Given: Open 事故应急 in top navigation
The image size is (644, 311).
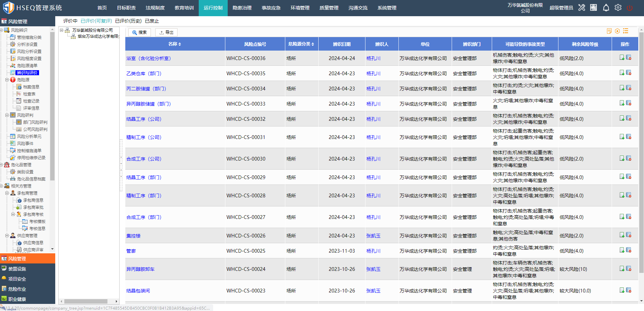Looking at the screenshot, I should click(271, 8).
